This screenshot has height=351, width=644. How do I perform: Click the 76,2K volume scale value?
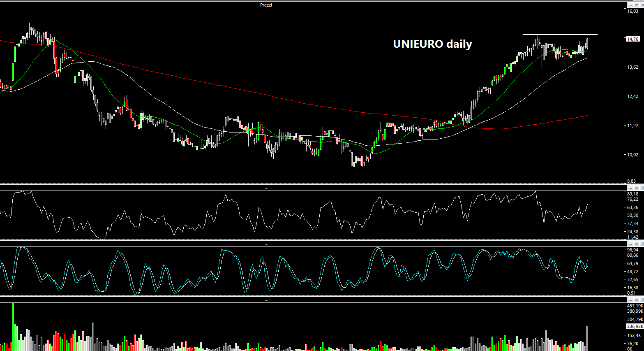click(x=632, y=344)
